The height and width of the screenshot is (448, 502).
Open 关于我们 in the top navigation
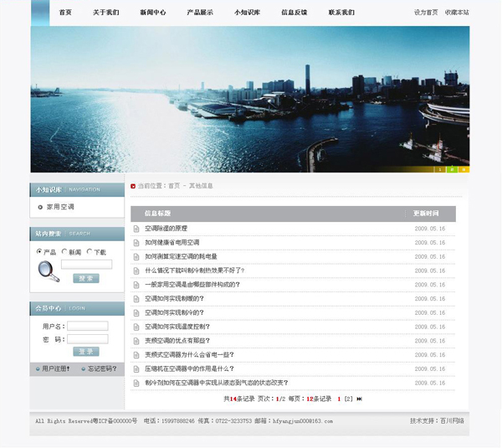point(105,13)
